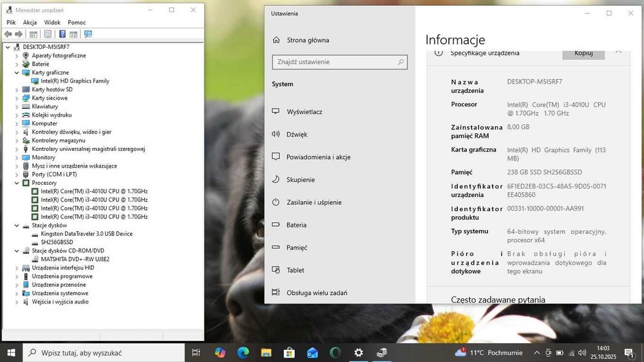Open Microsoft Store from the taskbar
This screenshot has height=362, width=644.
(x=289, y=352)
